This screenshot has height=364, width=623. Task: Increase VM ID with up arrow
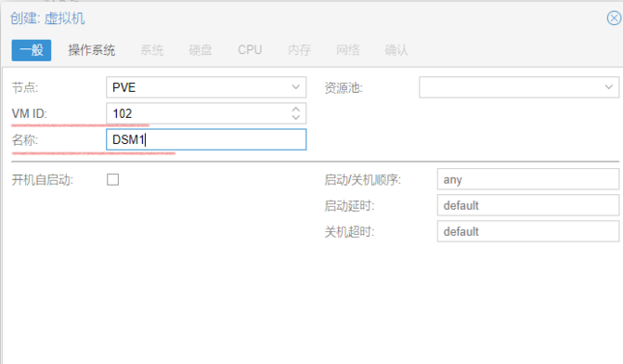point(295,110)
